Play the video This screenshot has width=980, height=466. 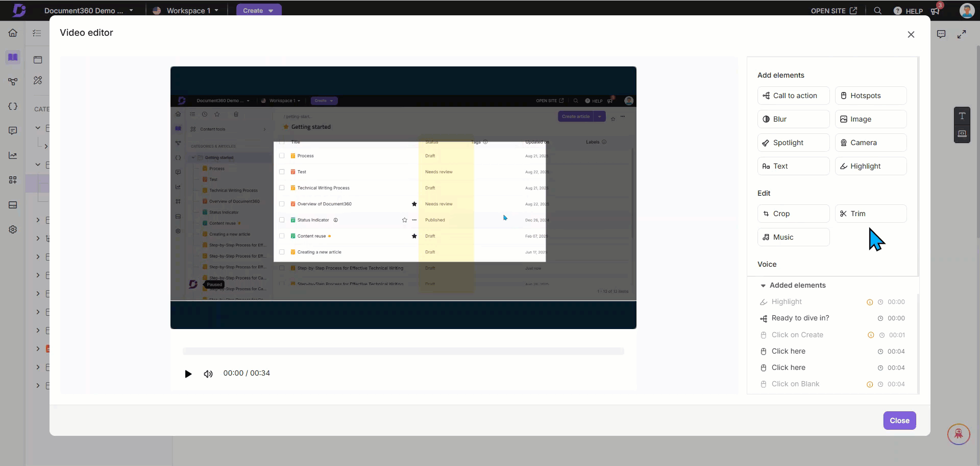(188, 374)
